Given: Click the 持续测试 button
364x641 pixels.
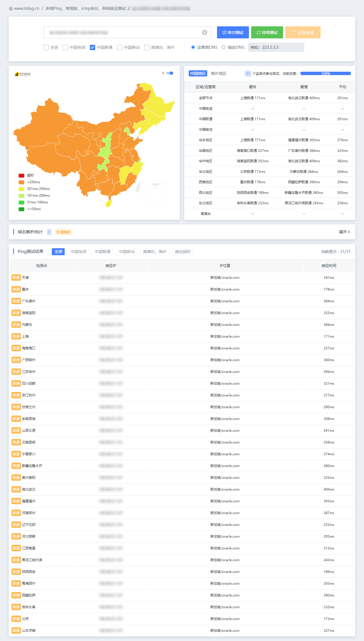Looking at the screenshot, I should click(267, 32).
